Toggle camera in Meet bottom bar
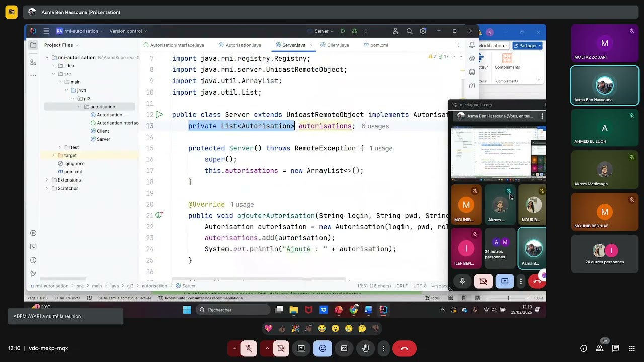Image resolution: width=644 pixels, height=362 pixels. tap(281, 348)
